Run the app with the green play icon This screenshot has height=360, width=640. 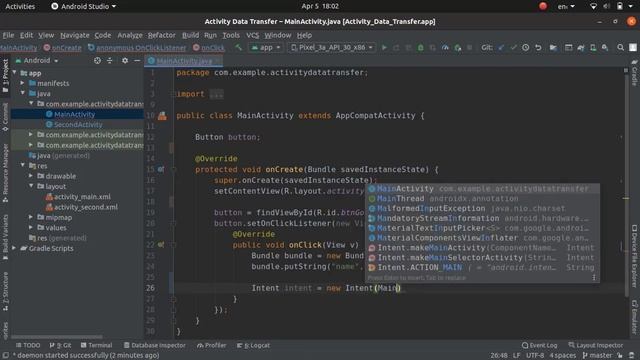point(384,47)
